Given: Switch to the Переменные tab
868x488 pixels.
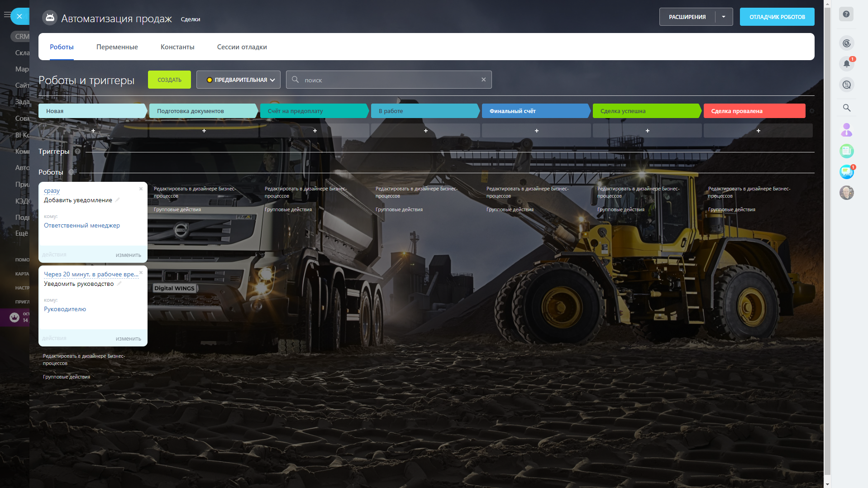Looking at the screenshot, I should [x=117, y=47].
